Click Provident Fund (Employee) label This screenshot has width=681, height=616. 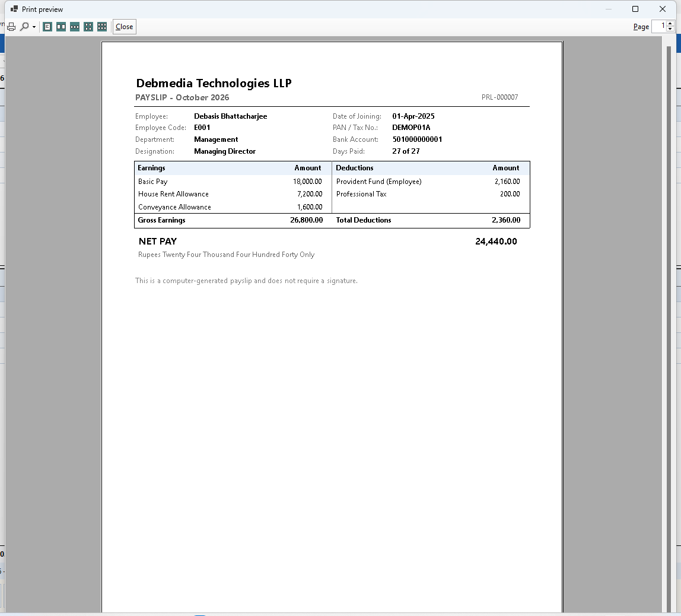(378, 182)
